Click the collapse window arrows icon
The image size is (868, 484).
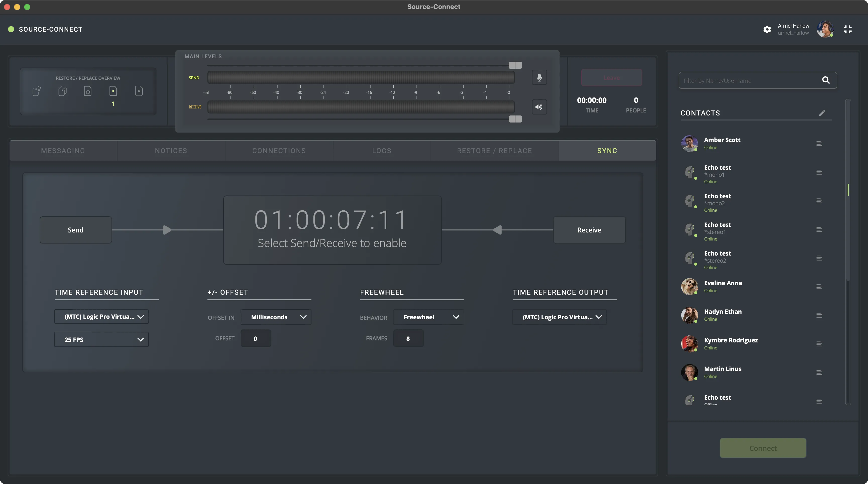(847, 29)
